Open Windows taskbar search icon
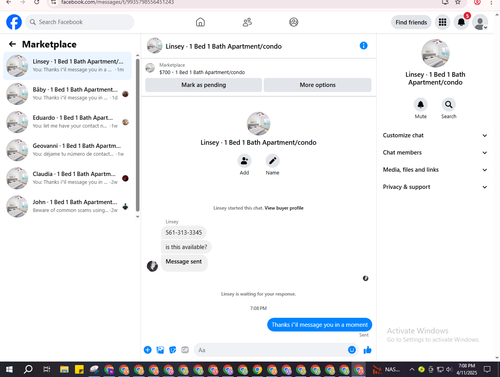Viewport: 500px width, 377px height. point(28,369)
